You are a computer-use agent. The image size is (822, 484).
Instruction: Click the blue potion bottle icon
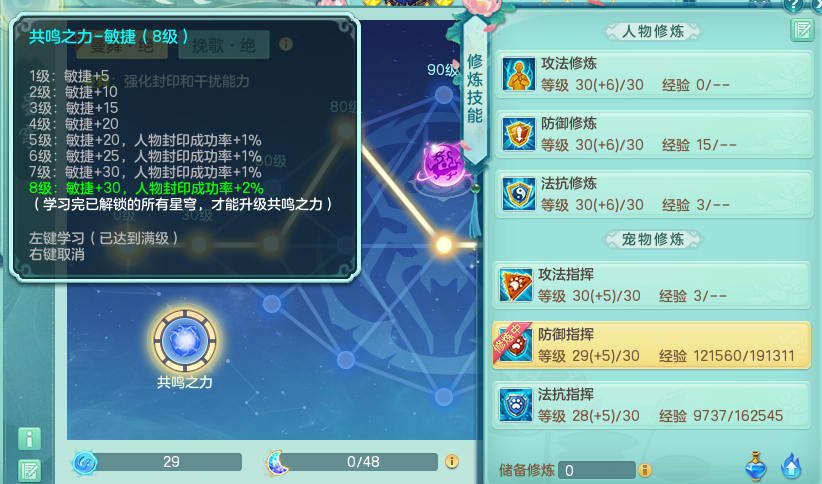coord(755,466)
